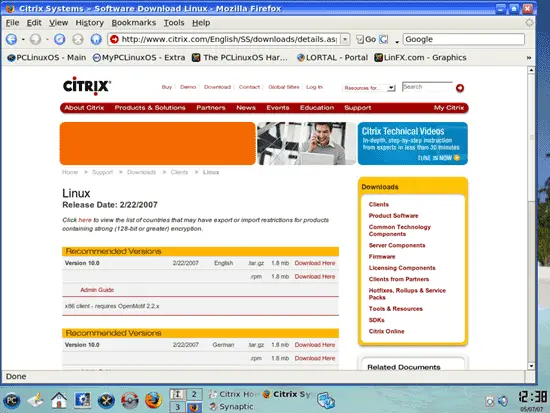Open Products & Solutions nav item
This screenshot has width=550, height=413.
click(x=150, y=108)
